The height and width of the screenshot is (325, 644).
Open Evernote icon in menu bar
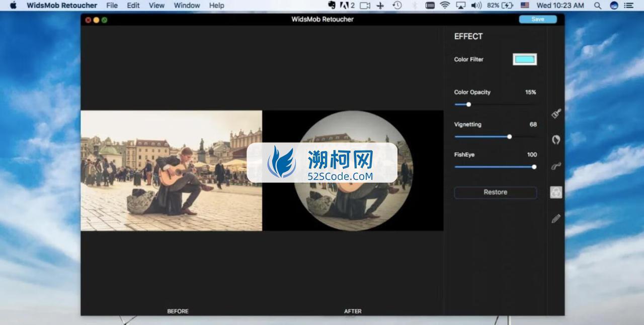click(332, 5)
